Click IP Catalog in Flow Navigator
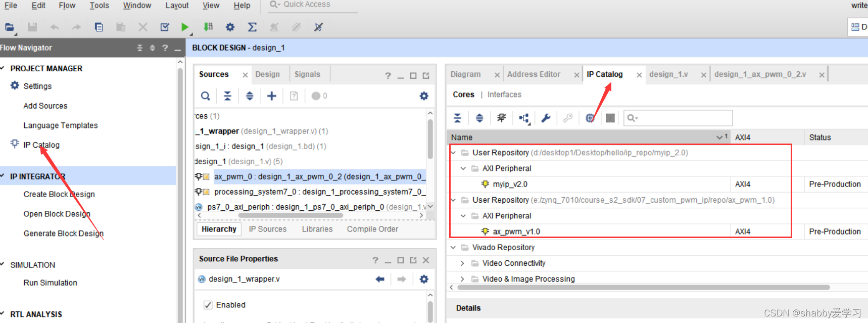Image resolution: width=868 pixels, height=323 pixels. tap(41, 145)
